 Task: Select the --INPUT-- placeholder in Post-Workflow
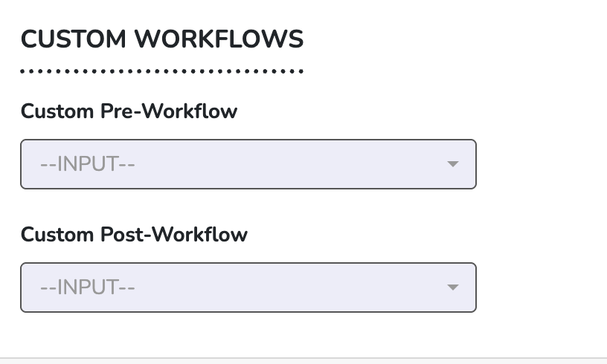pos(87,287)
